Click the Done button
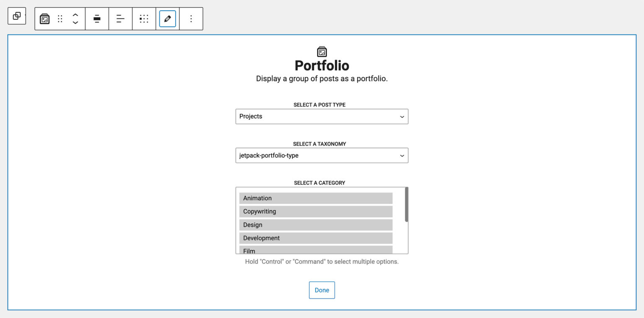Screen dimensions: 644x318 coord(322,290)
